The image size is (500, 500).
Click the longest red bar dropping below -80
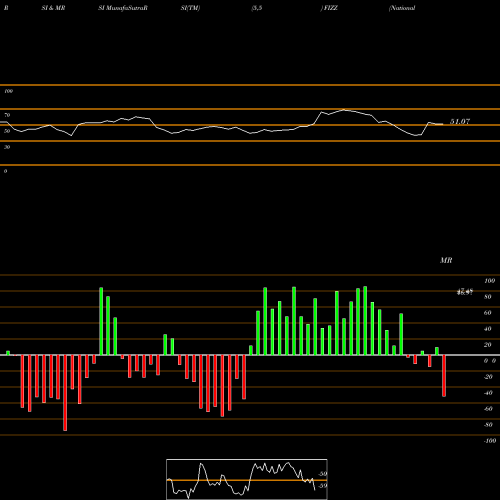click(65, 393)
